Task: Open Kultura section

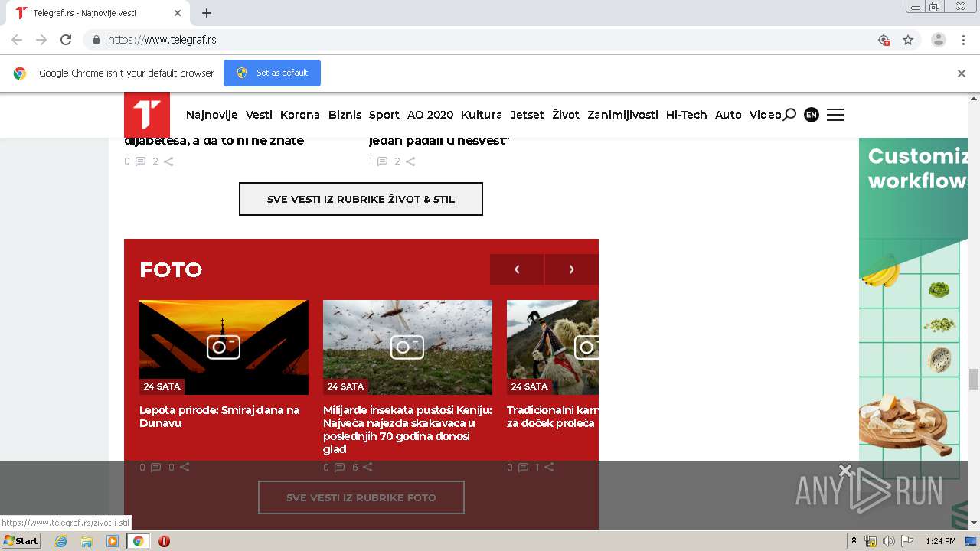Action: (x=482, y=115)
